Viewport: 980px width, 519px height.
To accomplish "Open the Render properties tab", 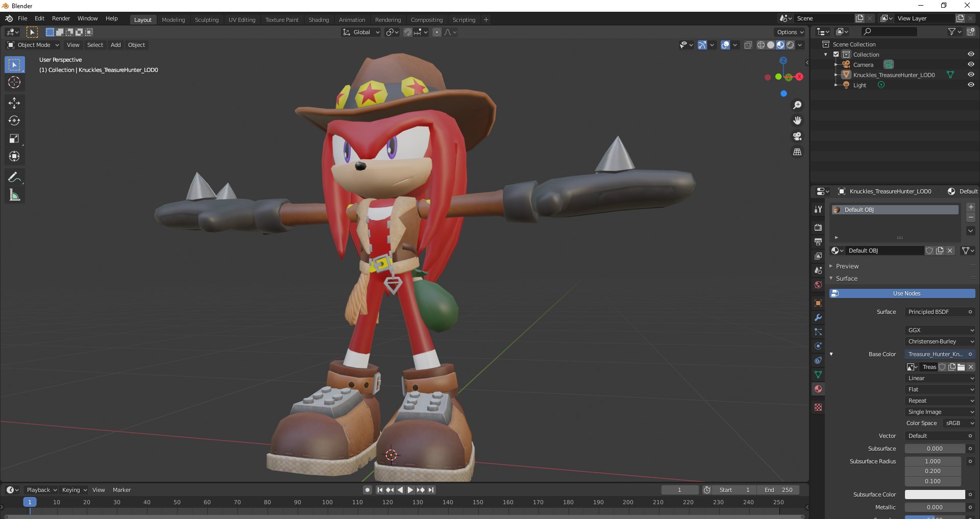I will 818,227.
